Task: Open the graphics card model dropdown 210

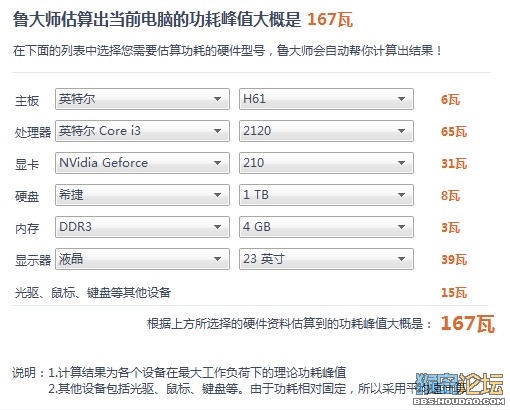Action: pos(326,163)
